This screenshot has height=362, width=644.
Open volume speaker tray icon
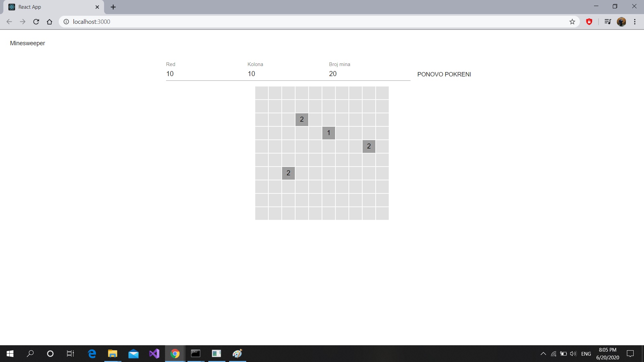click(x=573, y=354)
